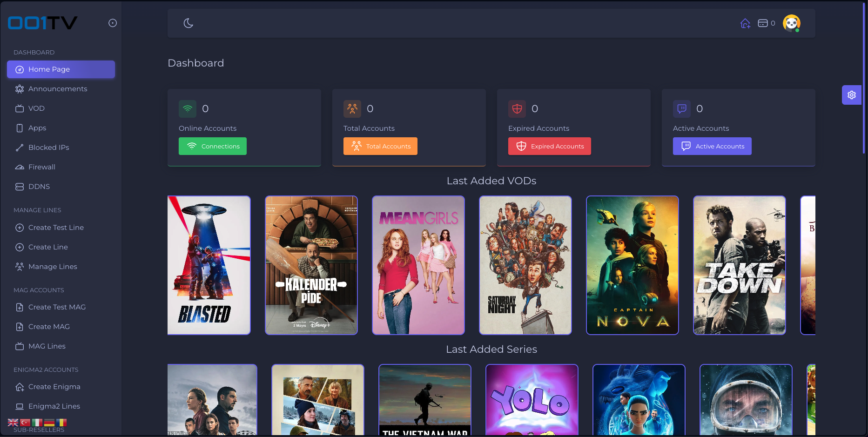Open the Saturday Night VOD poster
This screenshot has width=868, height=437.
525,265
